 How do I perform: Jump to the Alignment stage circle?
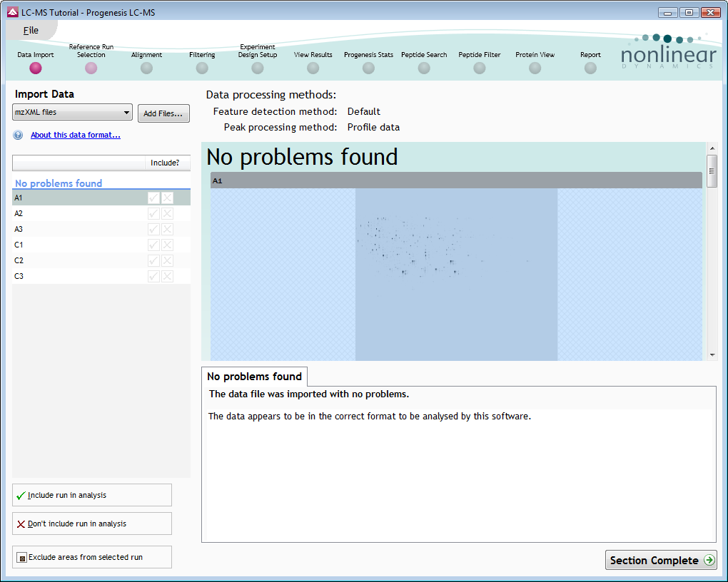146,68
